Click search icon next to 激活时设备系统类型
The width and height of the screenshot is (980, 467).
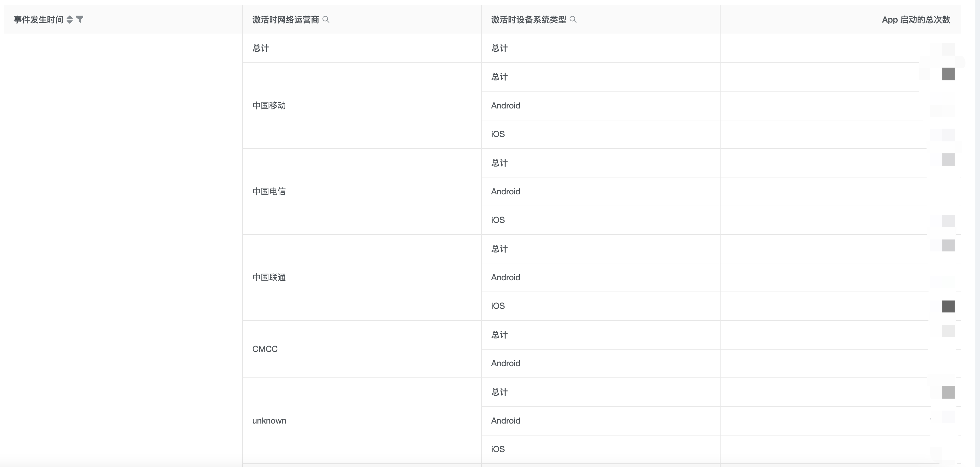[x=573, y=19]
